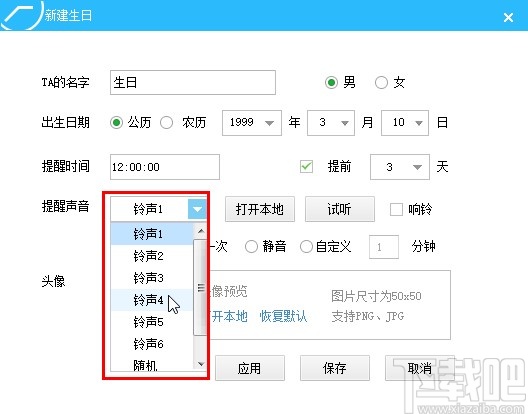Select the 静音 mute radio option
Image resolution: width=528 pixels, height=414 pixels.
click(251, 247)
